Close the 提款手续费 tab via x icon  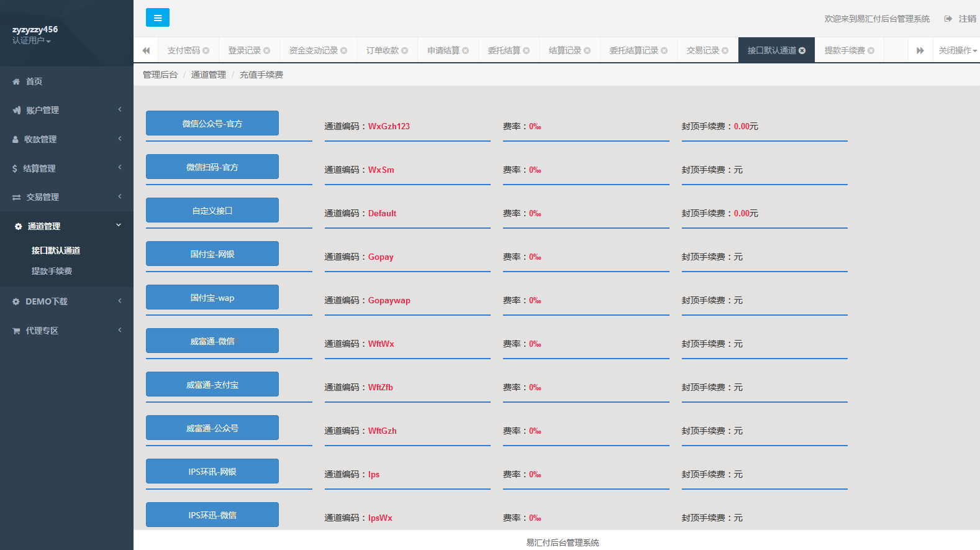click(x=871, y=51)
